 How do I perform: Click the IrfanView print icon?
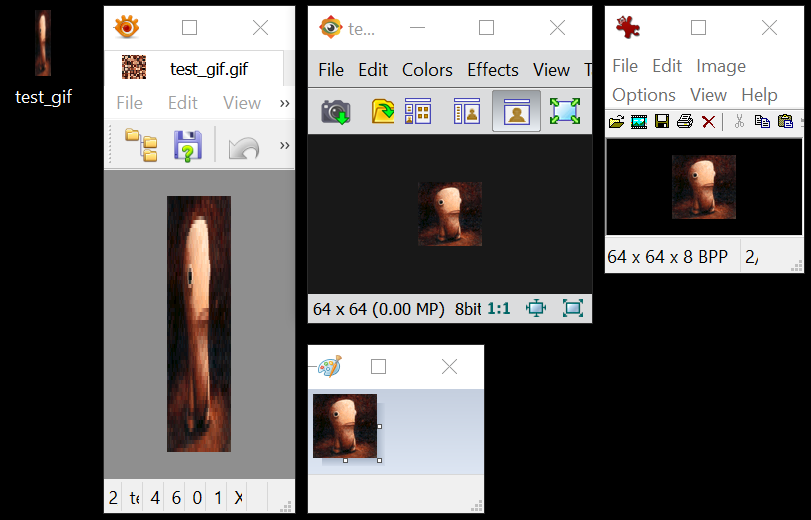685,122
